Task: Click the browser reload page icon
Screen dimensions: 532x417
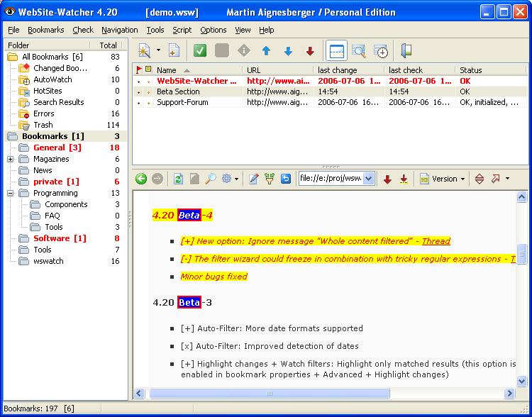Action: point(178,179)
